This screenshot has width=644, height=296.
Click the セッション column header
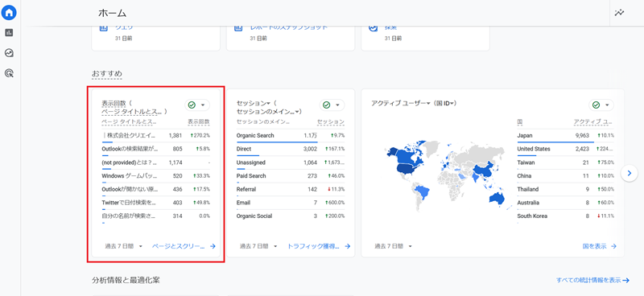(331, 122)
